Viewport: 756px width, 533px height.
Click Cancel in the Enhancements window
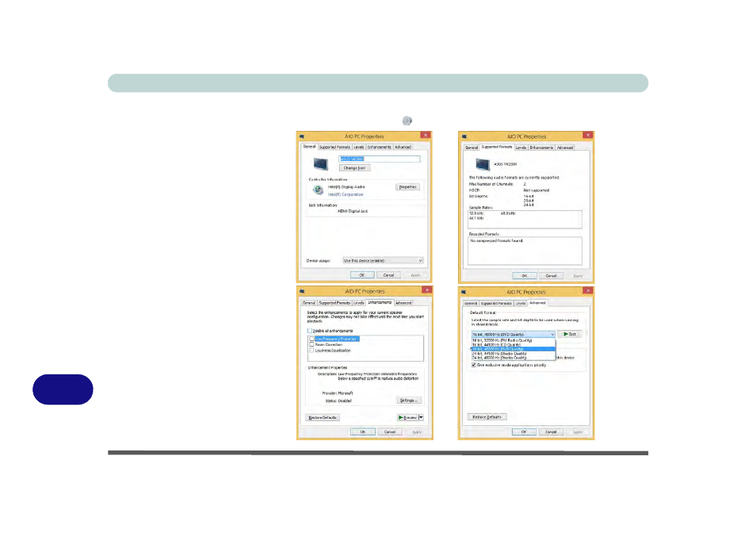[x=390, y=431]
